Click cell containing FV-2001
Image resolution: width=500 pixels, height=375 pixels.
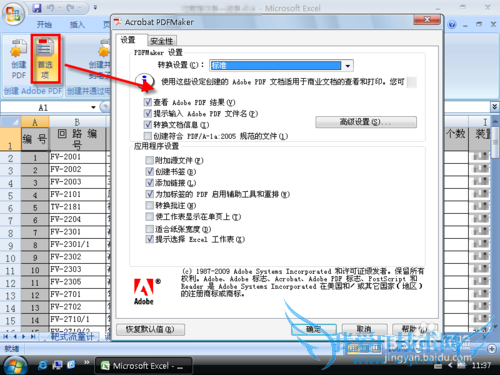77,157
